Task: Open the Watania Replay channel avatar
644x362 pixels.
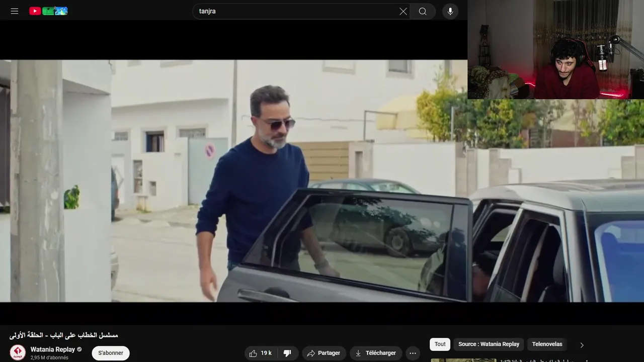Action: coord(18,352)
